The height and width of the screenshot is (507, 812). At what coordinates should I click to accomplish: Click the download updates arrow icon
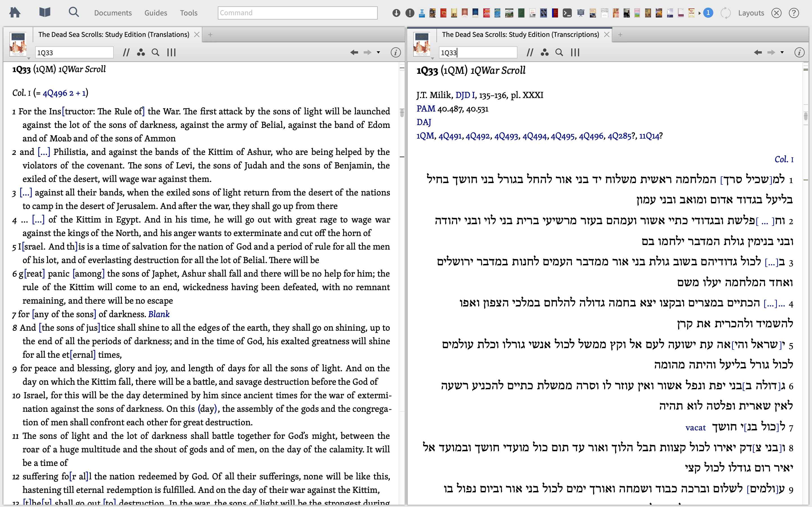[396, 13]
